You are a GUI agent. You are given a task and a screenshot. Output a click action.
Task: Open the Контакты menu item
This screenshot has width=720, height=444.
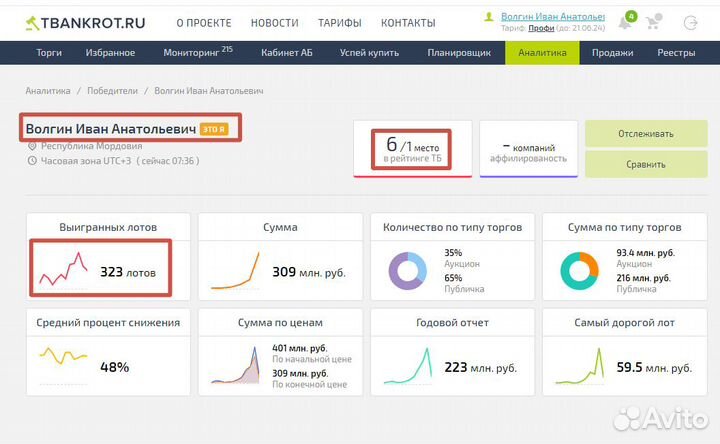[408, 23]
